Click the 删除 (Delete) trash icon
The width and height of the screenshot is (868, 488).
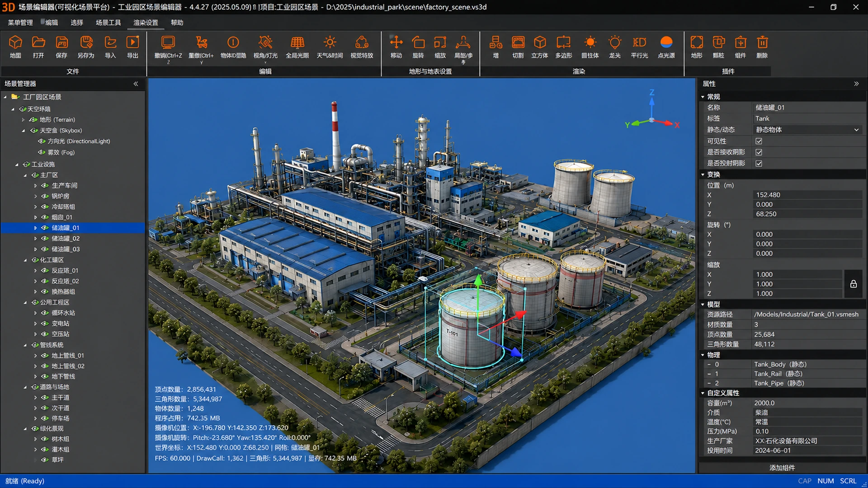pos(762,42)
